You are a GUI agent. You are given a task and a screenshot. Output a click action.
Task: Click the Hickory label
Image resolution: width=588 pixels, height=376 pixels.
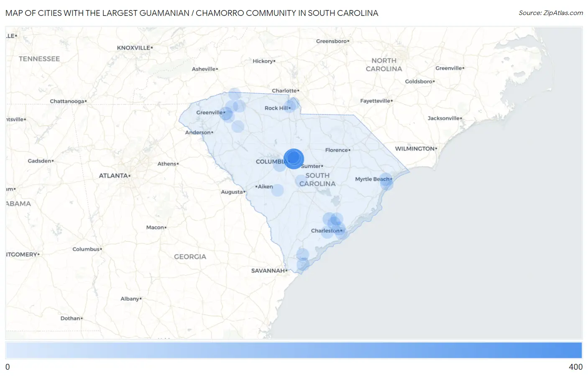[263, 61]
